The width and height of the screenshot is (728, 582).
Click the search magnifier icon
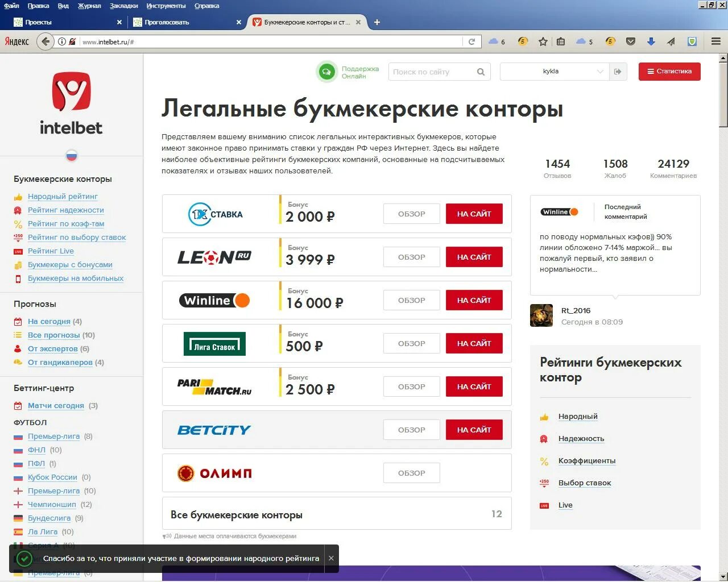coord(481,72)
